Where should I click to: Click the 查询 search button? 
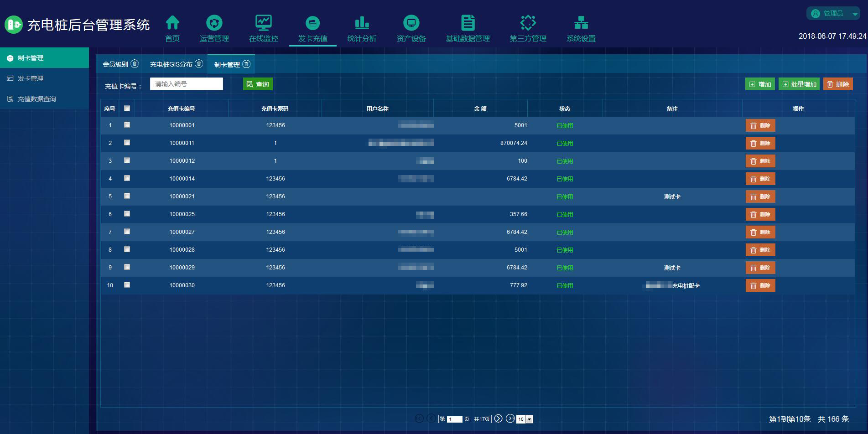point(258,84)
